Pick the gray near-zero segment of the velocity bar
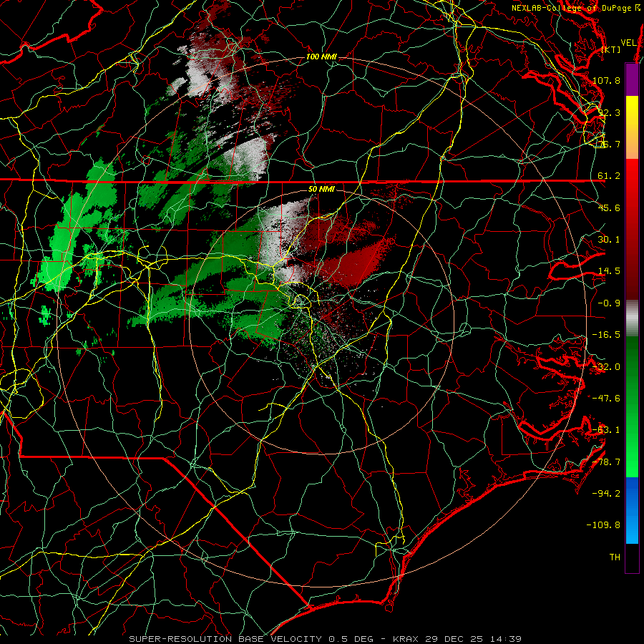This screenshot has width=644, height=644. tap(632, 318)
